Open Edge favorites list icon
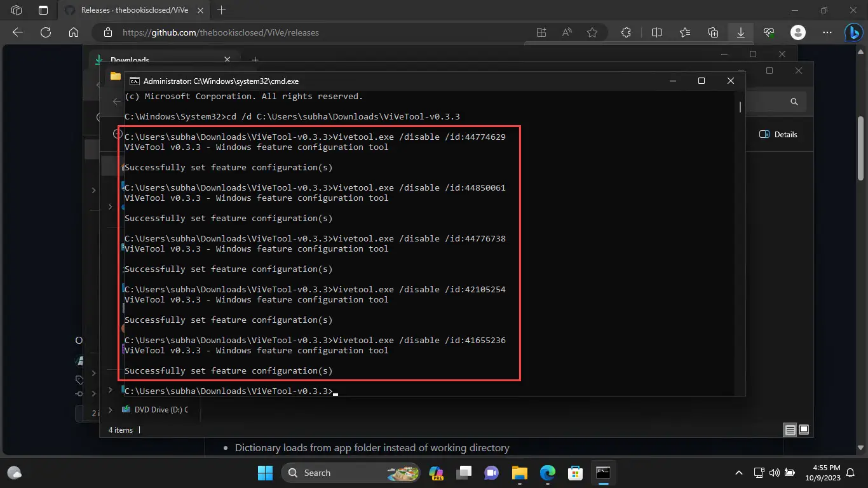This screenshot has width=868, height=488. 685,32
